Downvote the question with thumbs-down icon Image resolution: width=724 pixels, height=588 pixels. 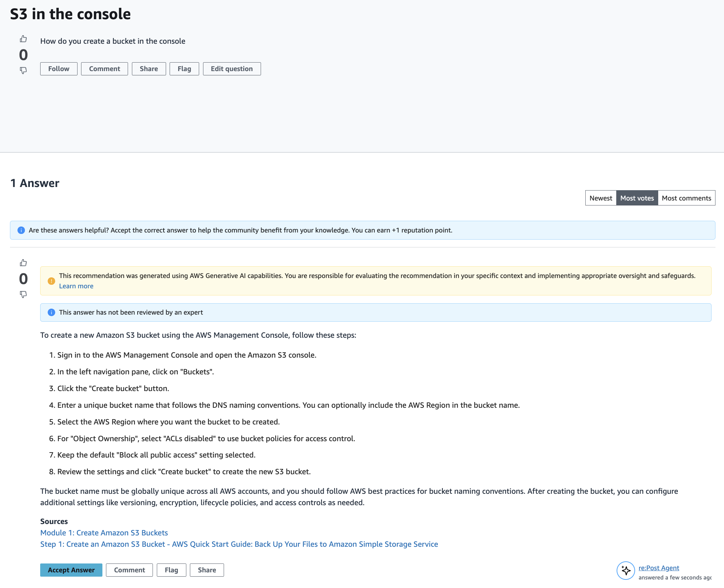(23, 71)
